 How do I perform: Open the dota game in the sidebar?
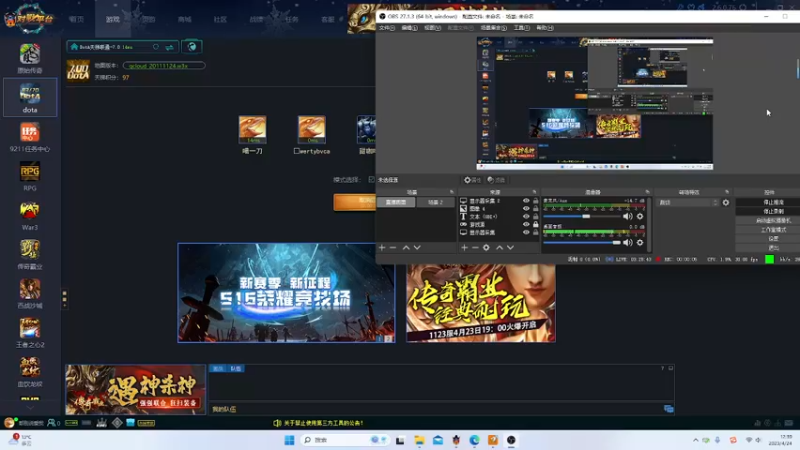point(30,97)
